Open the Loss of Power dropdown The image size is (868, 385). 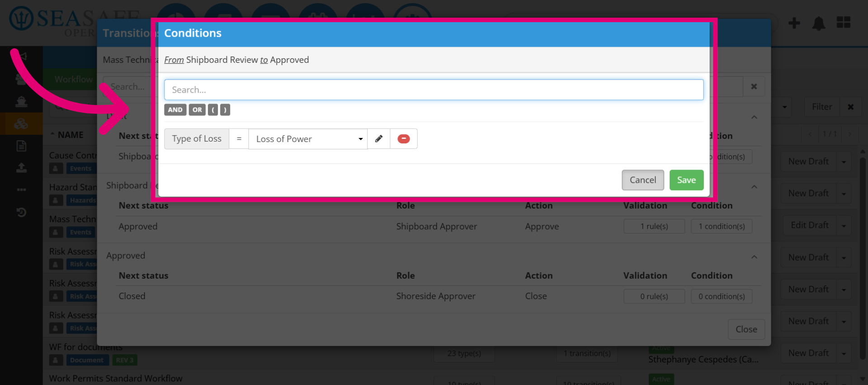[x=308, y=139]
